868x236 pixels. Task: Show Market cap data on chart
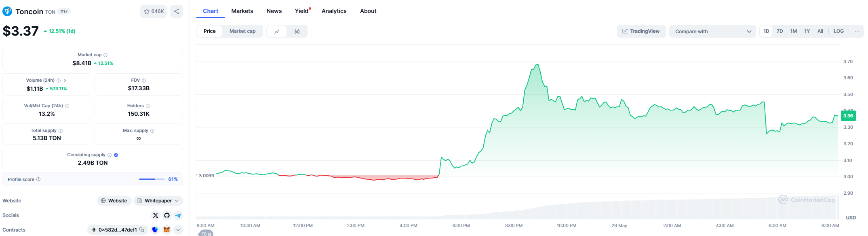pos(242,31)
